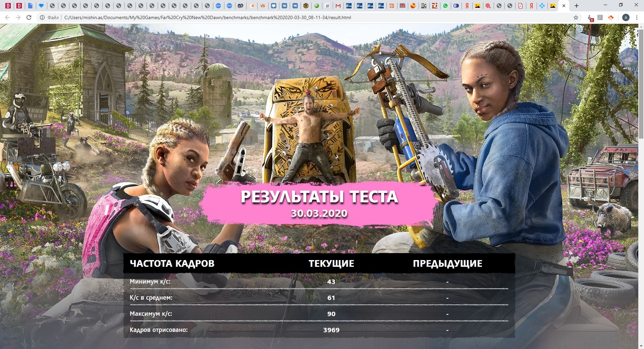Go back to the previous page
The height and width of the screenshot is (349, 644).
(x=7, y=17)
